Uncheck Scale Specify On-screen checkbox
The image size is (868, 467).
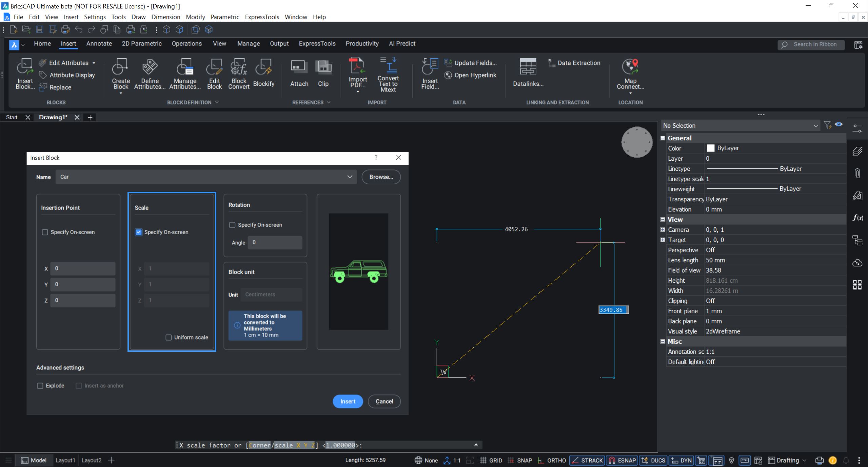pyautogui.click(x=139, y=232)
